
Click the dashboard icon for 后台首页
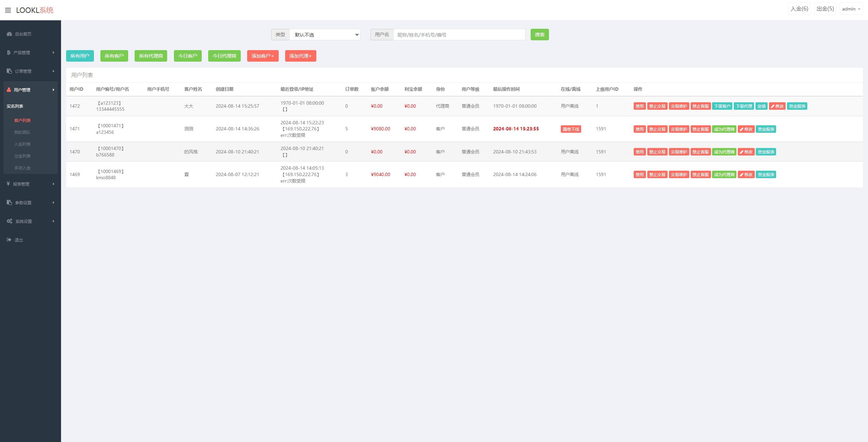(9, 34)
